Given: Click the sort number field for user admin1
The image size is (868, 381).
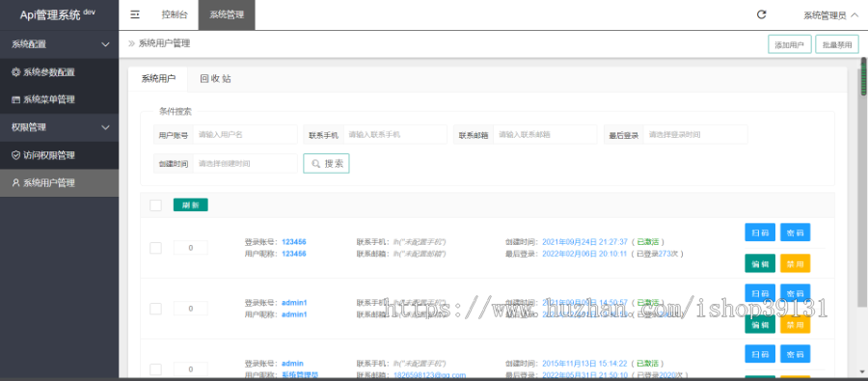Looking at the screenshot, I should pos(190,309).
